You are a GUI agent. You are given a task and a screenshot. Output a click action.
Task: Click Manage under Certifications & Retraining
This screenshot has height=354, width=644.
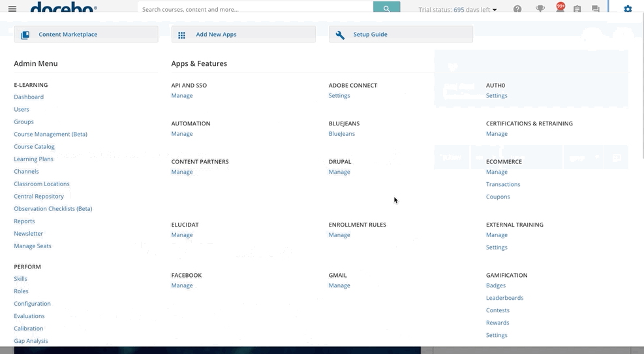[x=497, y=134]
